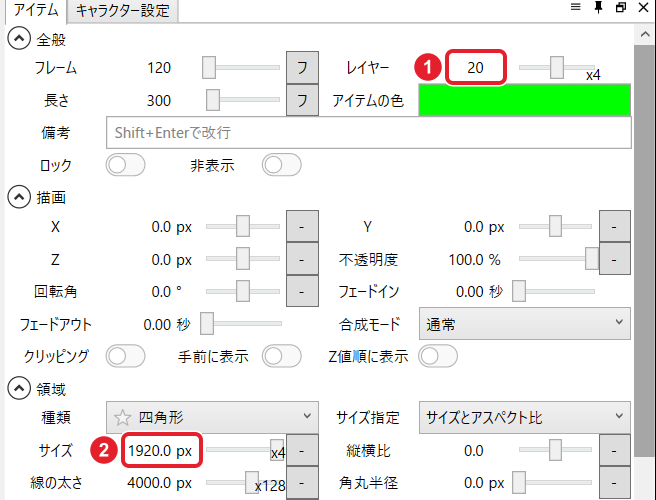The width and height of the screenshot is (656, 500).
Task: Open the green アイテムの色 swatch
Action: (x=525, y=100)
